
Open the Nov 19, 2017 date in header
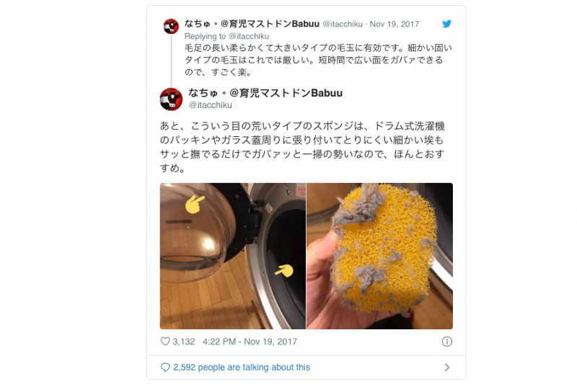394,24
